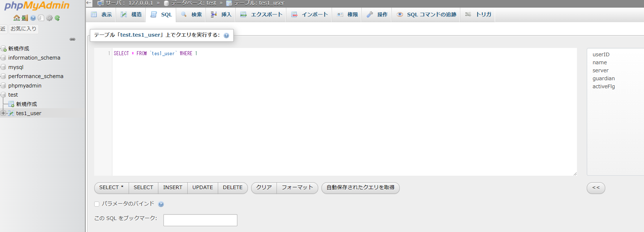
Task: Open the 挿入 tab
Action: pyautogui.click(x=221, y=15)
